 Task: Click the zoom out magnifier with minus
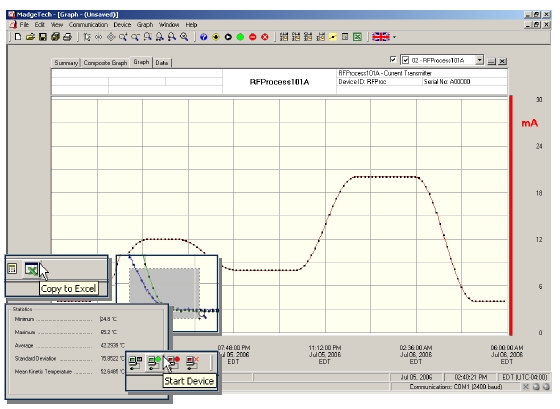click(x=135, y=37)
